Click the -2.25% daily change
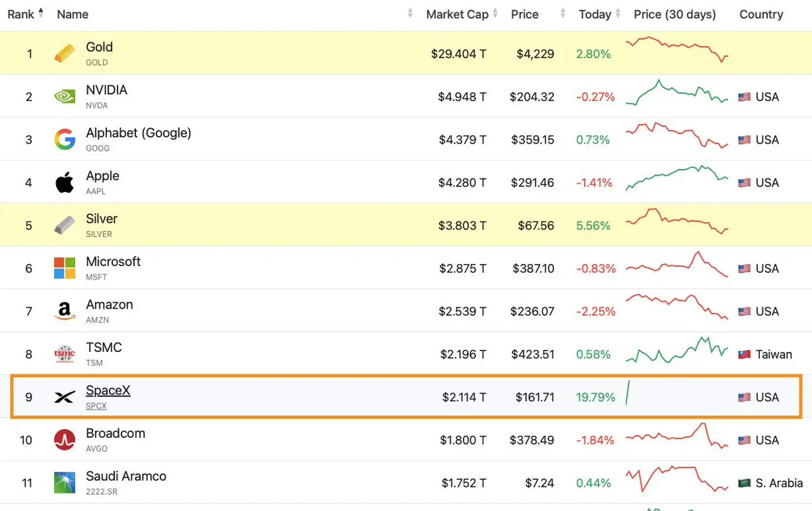812x511 pixels. (595, 311)
